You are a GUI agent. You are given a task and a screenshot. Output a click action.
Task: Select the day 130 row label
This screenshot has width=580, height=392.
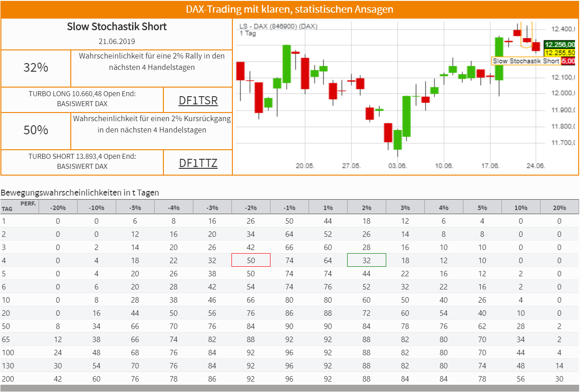click(7, 366)
